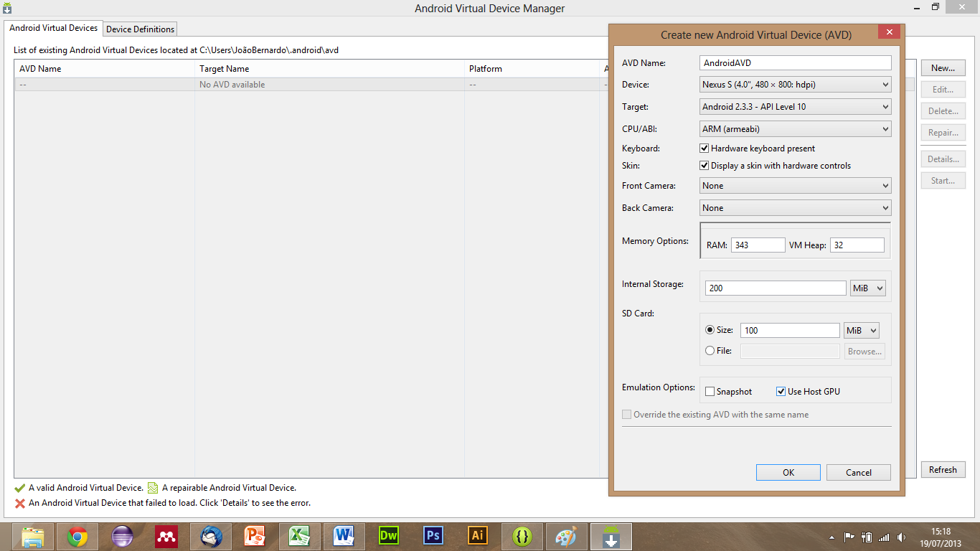Click the Platform column header
The image size is (980, 551).
(532, 69)
